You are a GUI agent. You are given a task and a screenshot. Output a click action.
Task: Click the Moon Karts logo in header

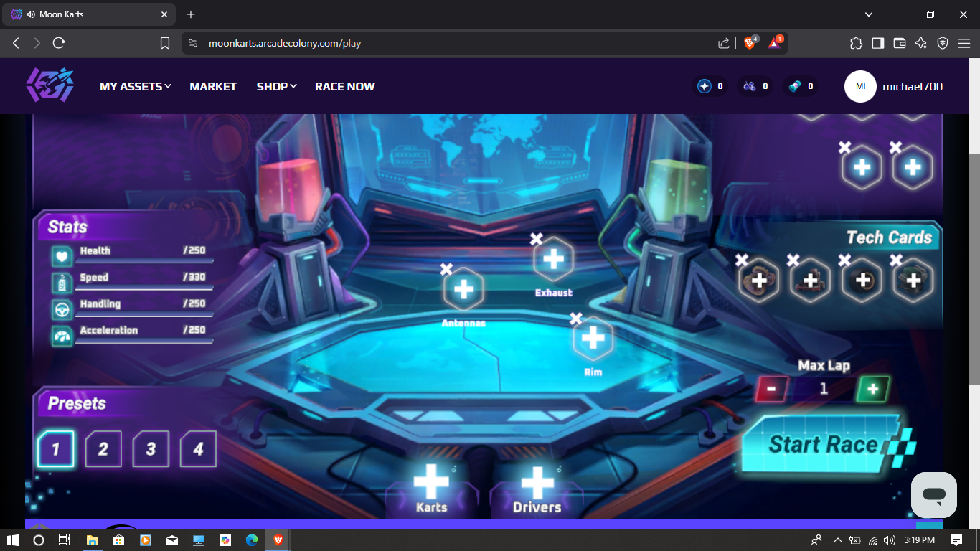click(50, 85)
